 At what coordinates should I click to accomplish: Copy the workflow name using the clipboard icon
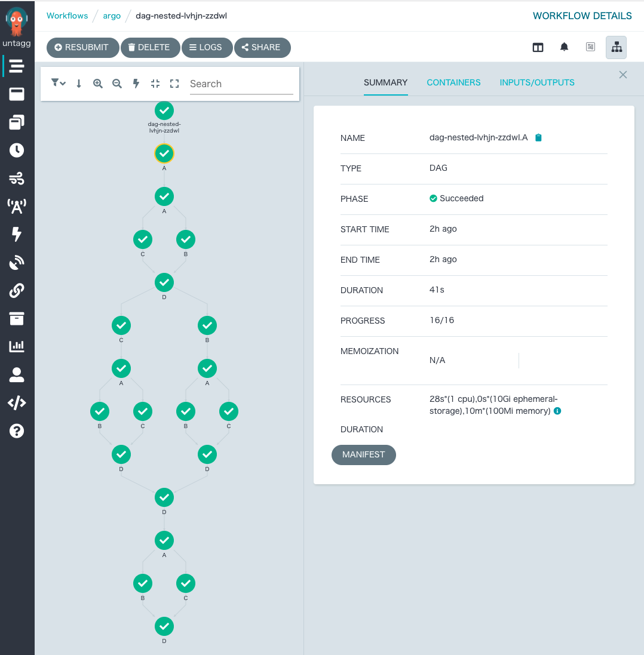[x=538, y=137]
